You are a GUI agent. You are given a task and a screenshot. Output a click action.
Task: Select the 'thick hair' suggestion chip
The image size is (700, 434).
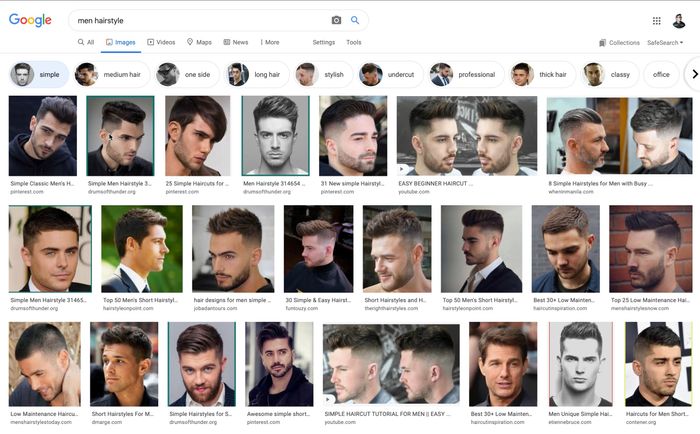[x=543, y=75]
